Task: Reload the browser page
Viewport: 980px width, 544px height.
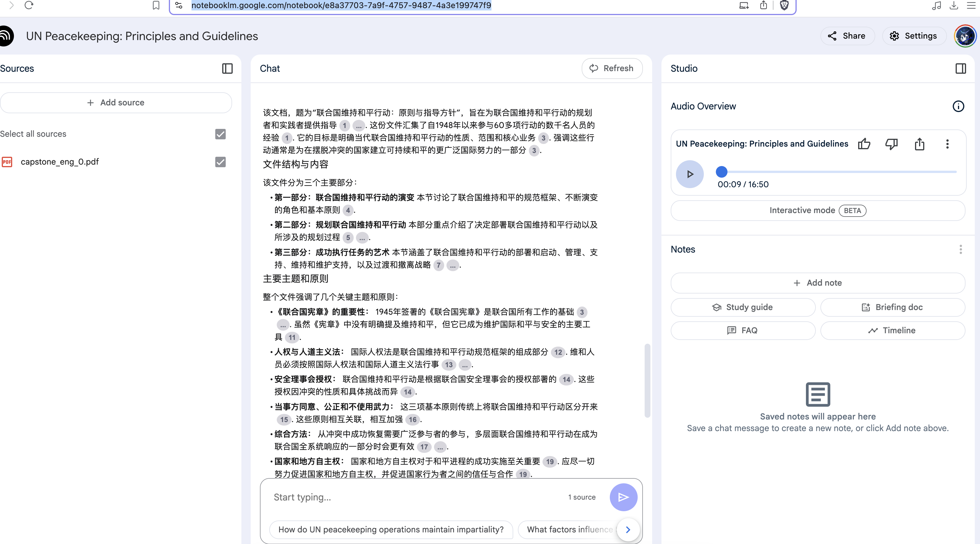Action: (29, 5)
